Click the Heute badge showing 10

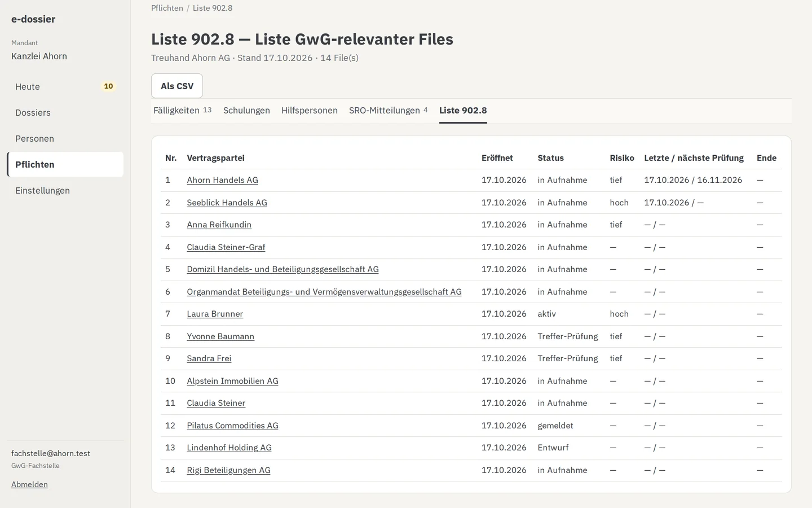point(108,86)
